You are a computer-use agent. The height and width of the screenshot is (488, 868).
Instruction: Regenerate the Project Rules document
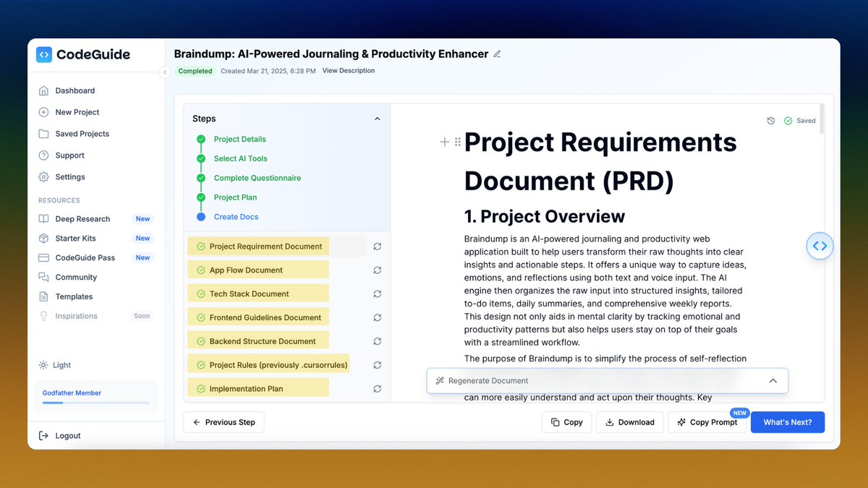coord(378,365)
